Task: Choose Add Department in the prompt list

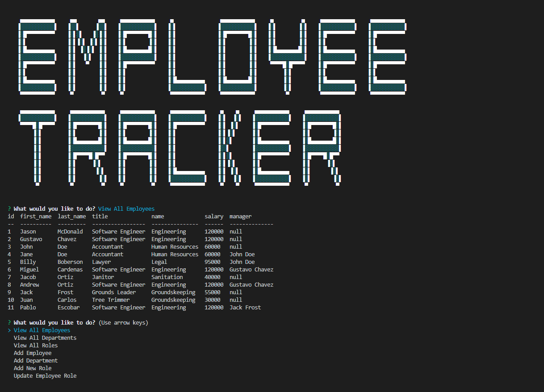Action: point(35,361)
